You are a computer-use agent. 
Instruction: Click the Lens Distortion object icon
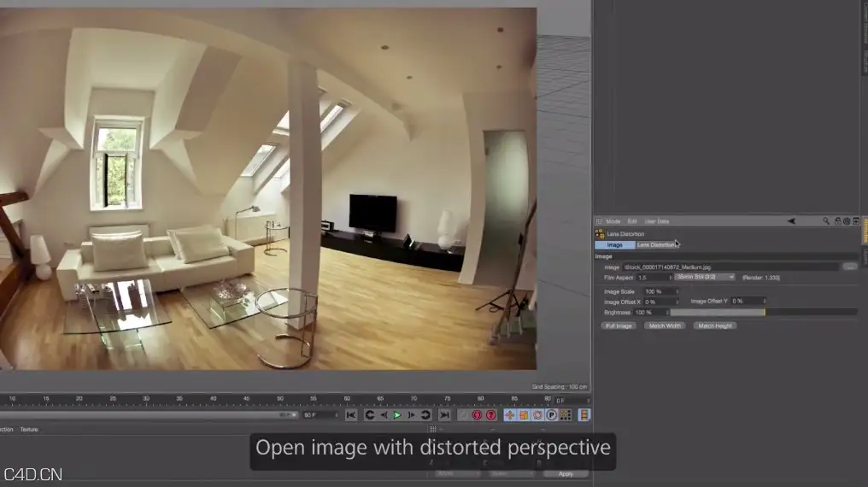[x=600, y=234]
